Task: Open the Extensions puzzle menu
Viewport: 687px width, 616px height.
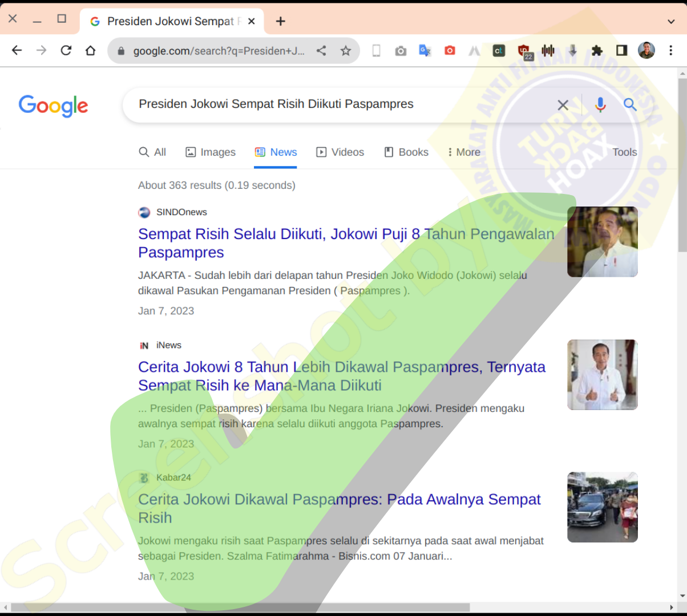Action: 597,51
